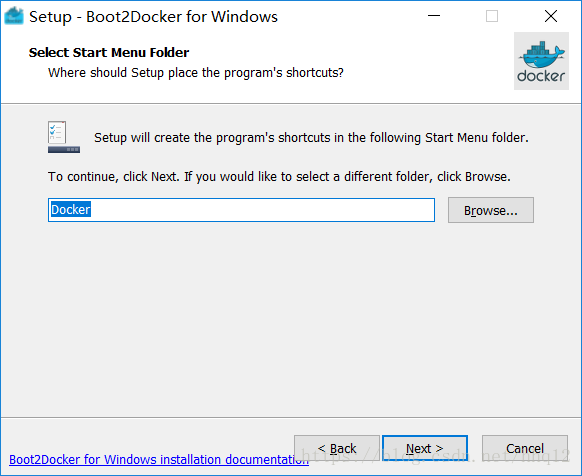Image resolution: width=582 pixels, height=476 pixels.
Task: Click the 'Setup - Boot2Docker for Windows' title
Action: click(x=153, y=17)
